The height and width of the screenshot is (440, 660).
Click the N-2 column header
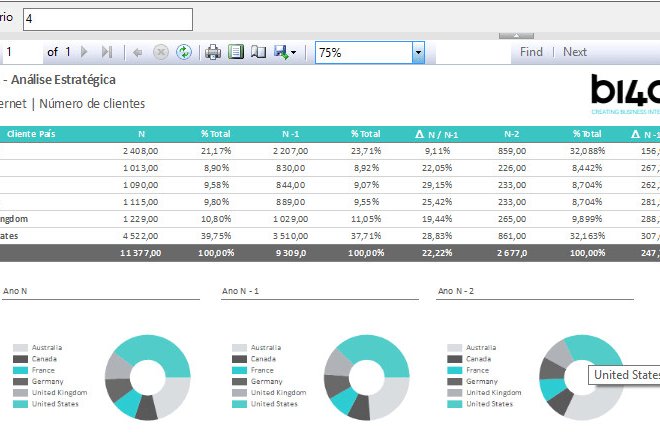511,134
